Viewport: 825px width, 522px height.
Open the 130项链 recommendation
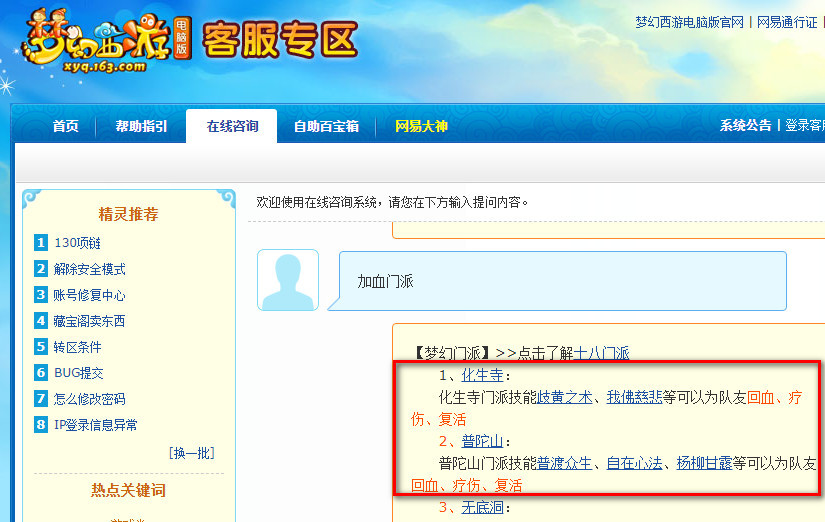[77, 243]
